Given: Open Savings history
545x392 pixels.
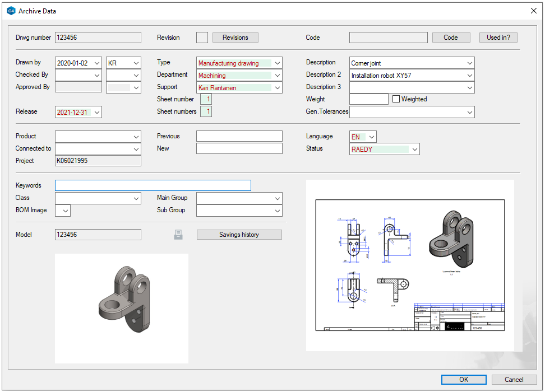Looking at the screenshot, I should (239, 235).
